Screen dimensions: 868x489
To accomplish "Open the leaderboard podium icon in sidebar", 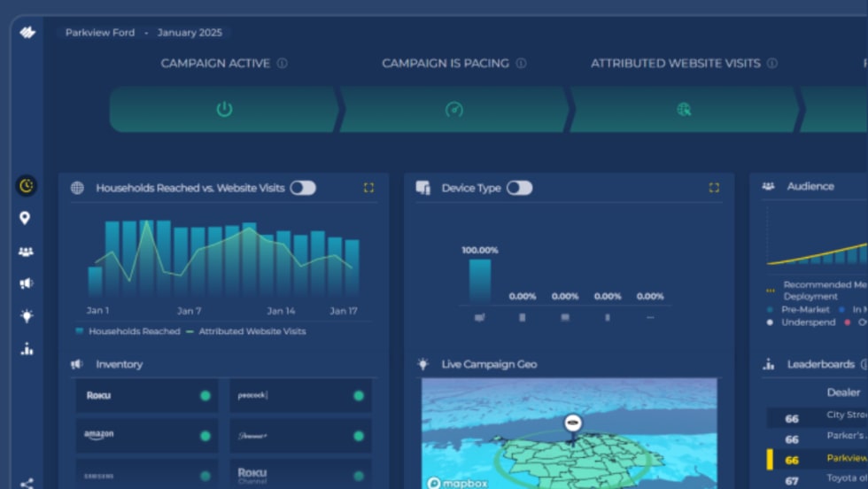I will 27,349.
